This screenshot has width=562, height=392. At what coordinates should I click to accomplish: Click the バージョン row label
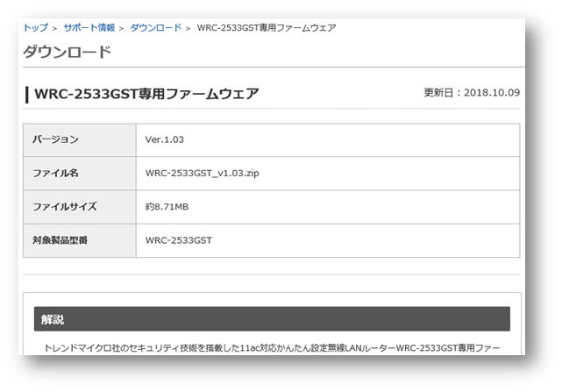pos(55,139)
